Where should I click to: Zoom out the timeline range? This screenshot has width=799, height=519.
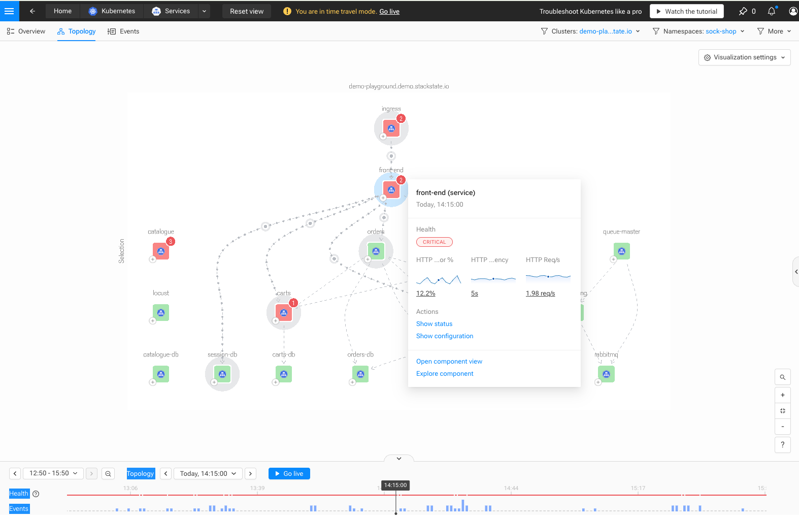pos(108,474)
